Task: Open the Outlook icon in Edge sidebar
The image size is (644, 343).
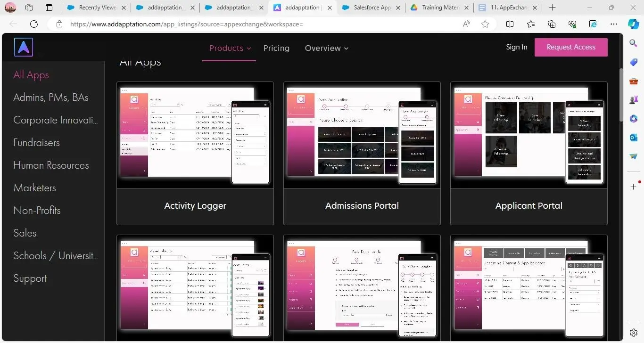Action: tap(634, 137)
